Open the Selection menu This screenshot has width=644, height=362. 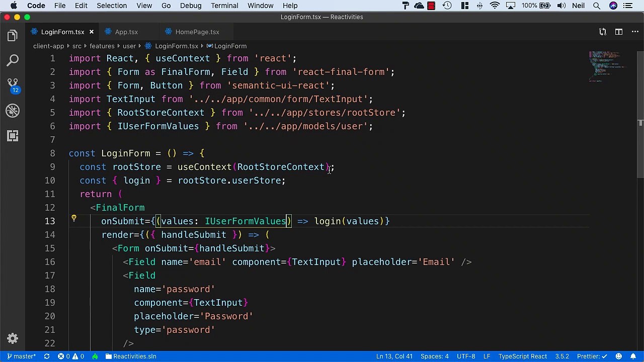pos(112,6)
